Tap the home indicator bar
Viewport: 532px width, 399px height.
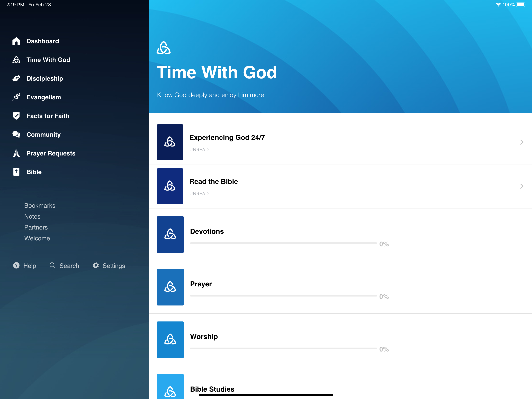click(x=266, y=395)
